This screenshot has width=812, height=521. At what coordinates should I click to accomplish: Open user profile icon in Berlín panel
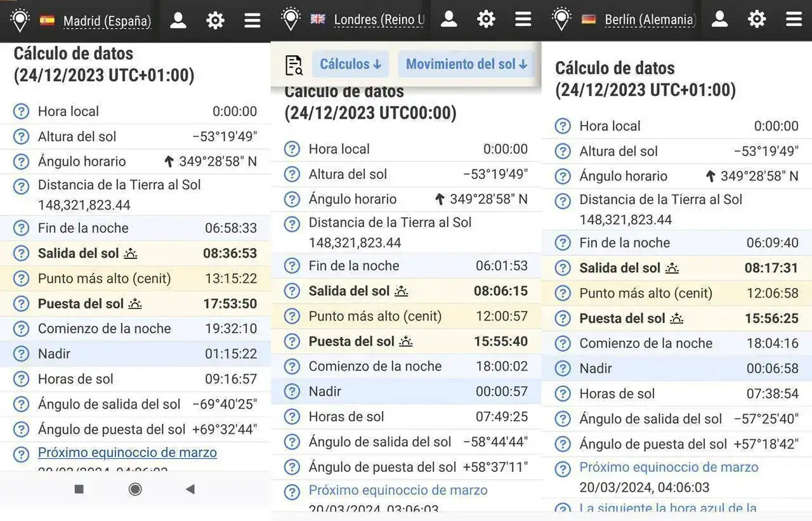tap(719, 19)
